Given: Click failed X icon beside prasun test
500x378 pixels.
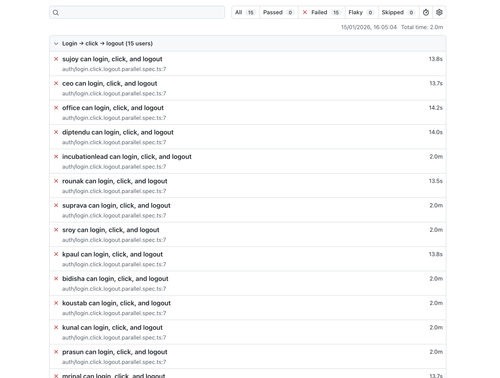Looking at the screenshot, I should (56, 352).
